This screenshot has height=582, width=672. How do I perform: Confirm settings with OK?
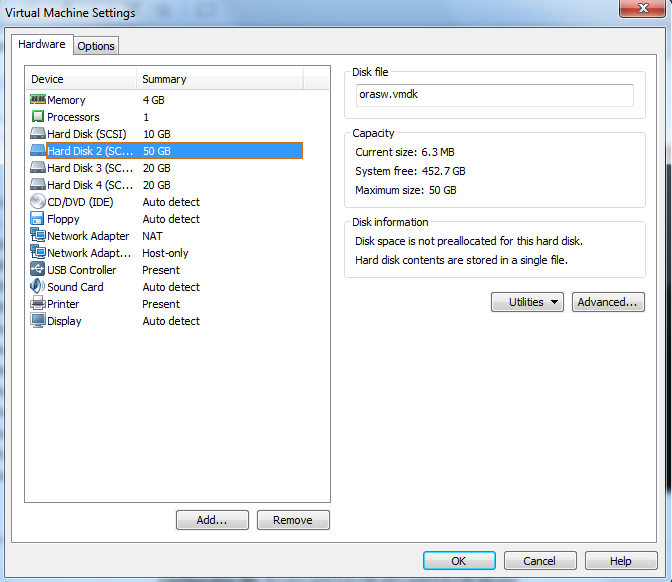click(x=459, y=561)
